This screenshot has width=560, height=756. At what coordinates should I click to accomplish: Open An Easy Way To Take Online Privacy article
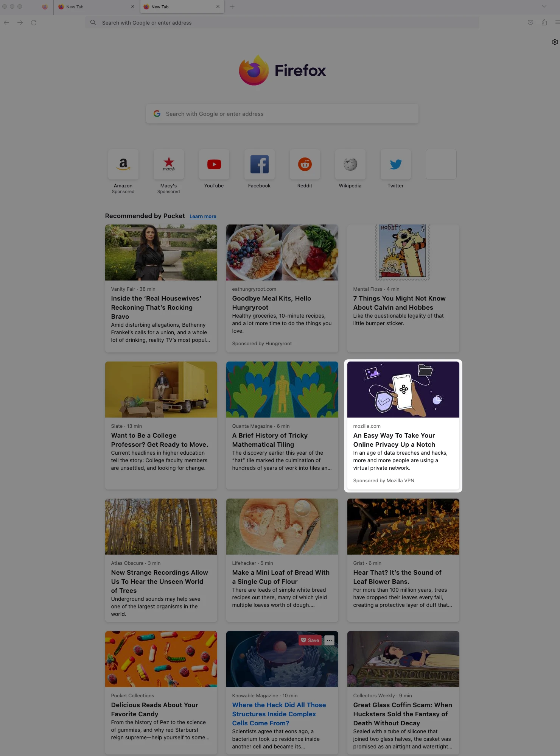pyautogui.click(x=394, y=440)
